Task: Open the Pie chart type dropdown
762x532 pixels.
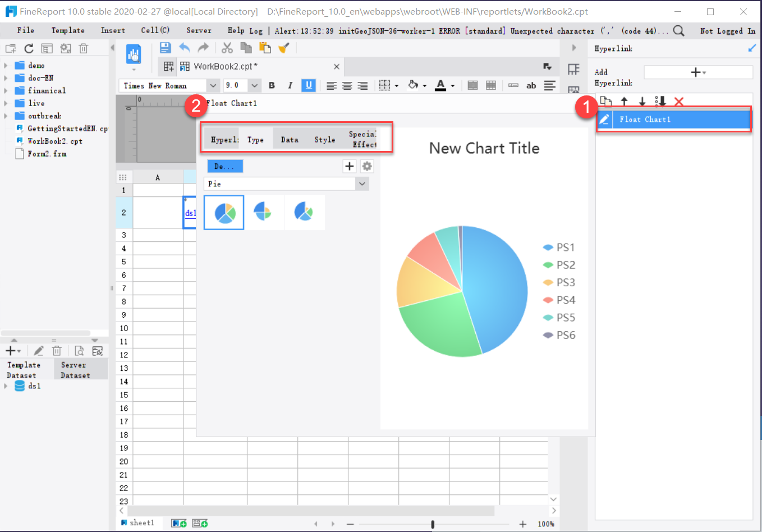Action: pyautogui.click(x=362, y=184)
